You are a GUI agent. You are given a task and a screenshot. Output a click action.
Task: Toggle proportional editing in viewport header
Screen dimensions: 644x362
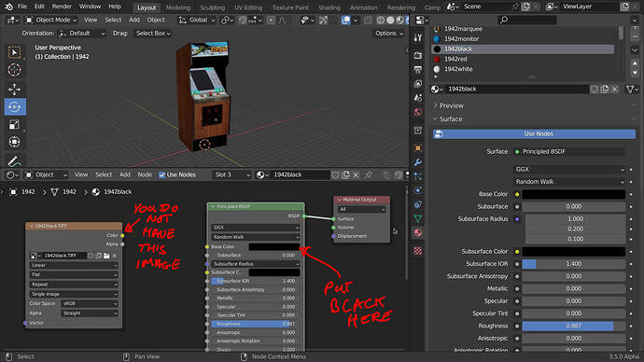click(271, 20)
